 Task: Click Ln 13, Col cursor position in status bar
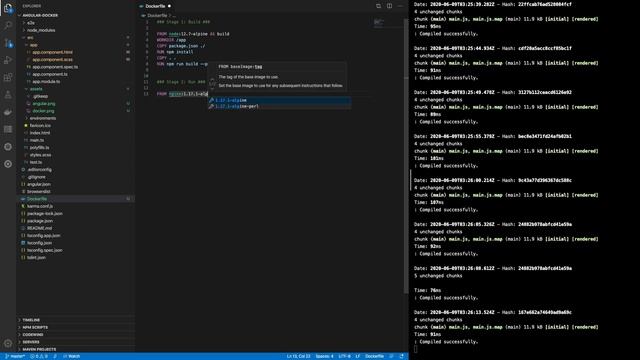(x=298, y=356)
